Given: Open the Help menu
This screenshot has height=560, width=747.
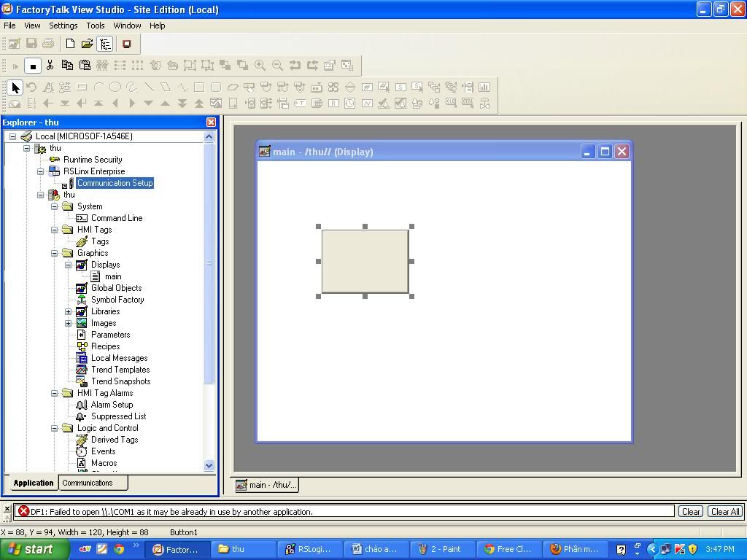Looking at the screenshot, I should (158, 26).
